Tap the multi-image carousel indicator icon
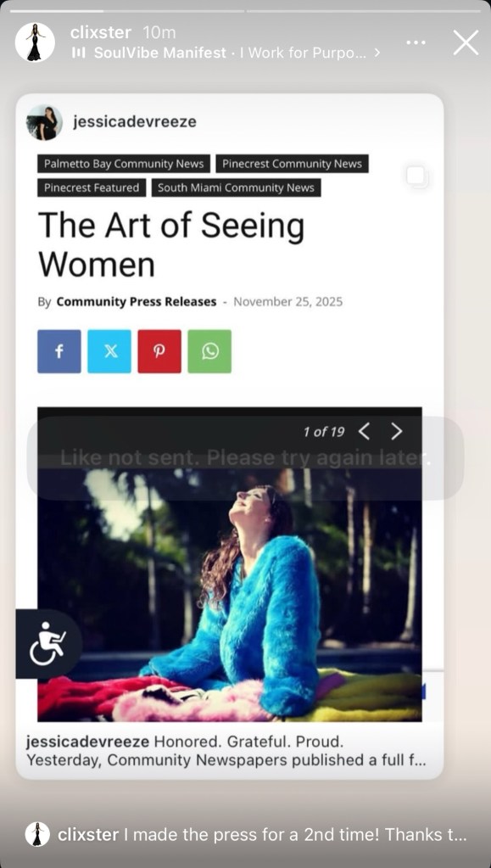The height and width of the screenshot is (868, 491). [416, 176]
